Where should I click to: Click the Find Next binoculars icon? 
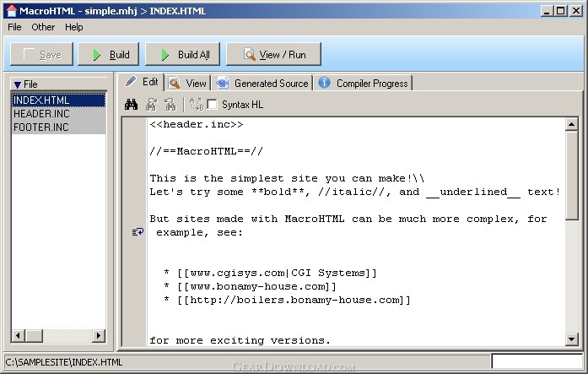152,105
